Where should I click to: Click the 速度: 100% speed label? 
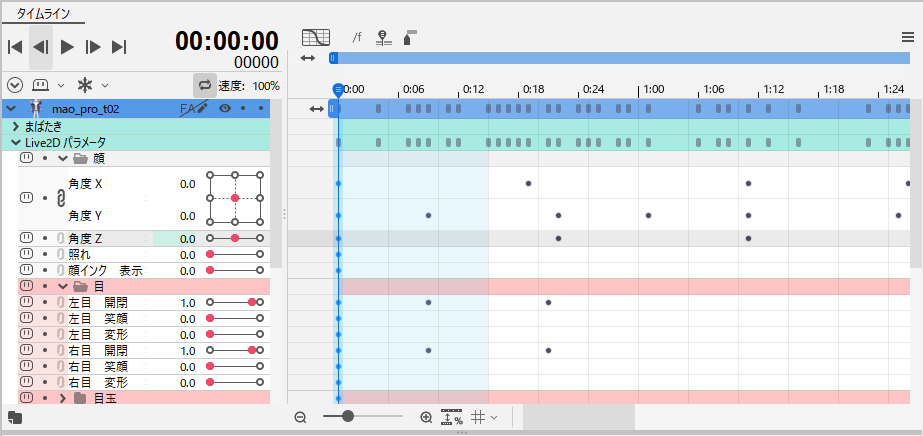click(x=251, y=86)
